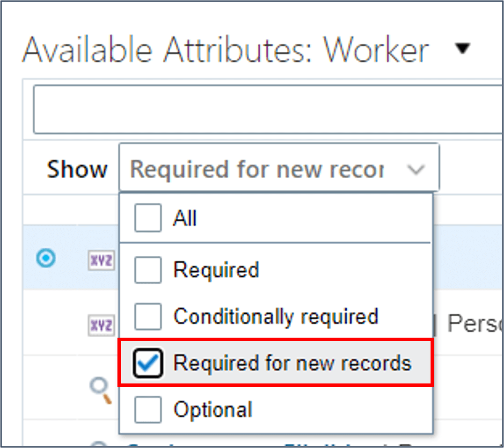The width and height of the screenshot is (504, 448).
Task: Click the Show dropdown chevron arrow
Action: point(416,169)
